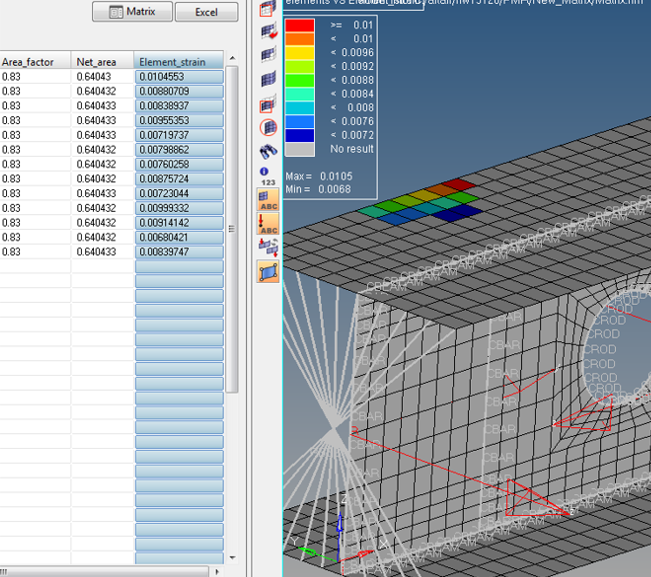Click the 0.00999332 strain cell

[178, 208]
